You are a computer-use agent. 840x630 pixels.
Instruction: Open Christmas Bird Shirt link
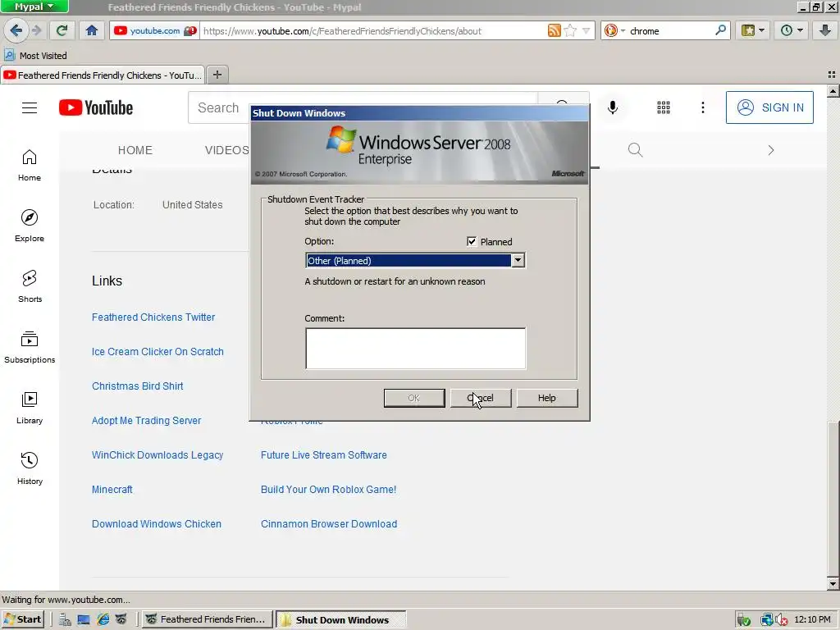pyautogui.click(x=137, y=386)
